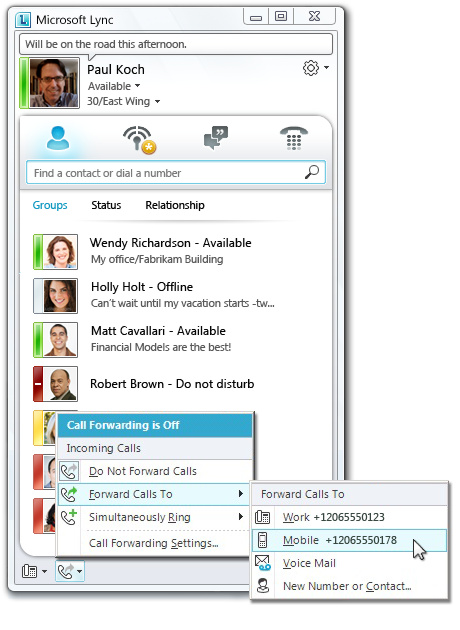Open the dropdown arrow next to the gear
Screen dimensions: 460x630
click(327, 68)
